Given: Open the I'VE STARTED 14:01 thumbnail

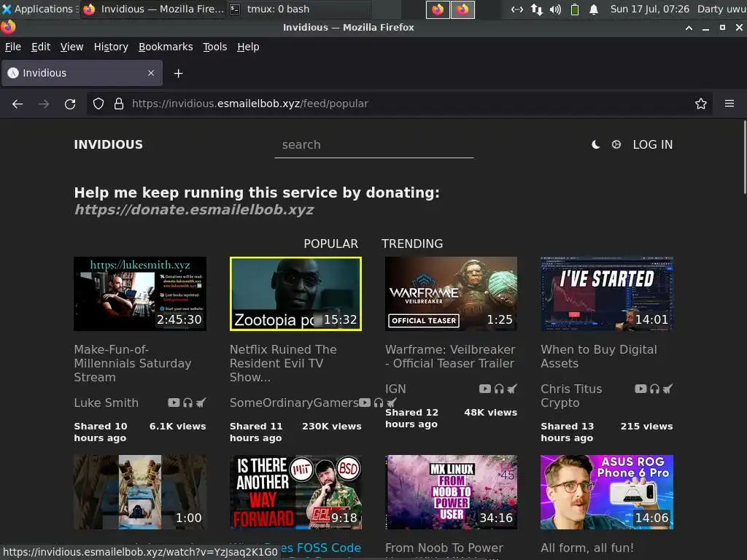Looking at the screenshot, I should click(607, 294).
